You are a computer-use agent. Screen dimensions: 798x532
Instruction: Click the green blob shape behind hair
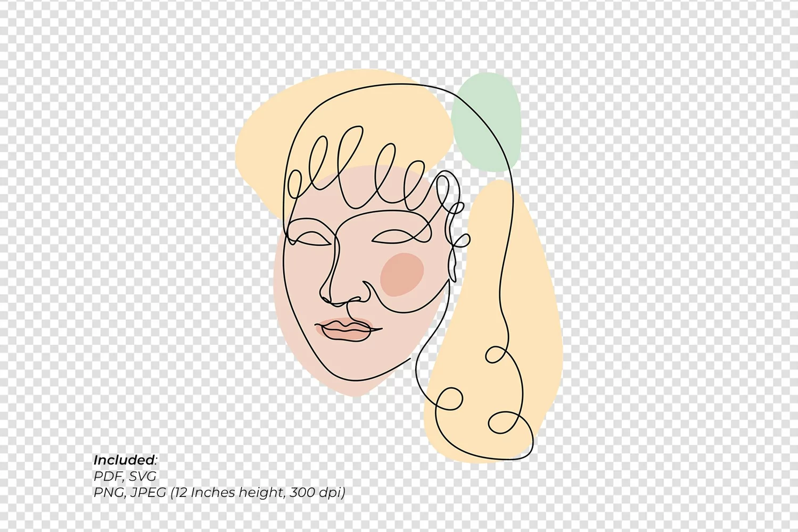pyautogui.click(x=486, y=122)
